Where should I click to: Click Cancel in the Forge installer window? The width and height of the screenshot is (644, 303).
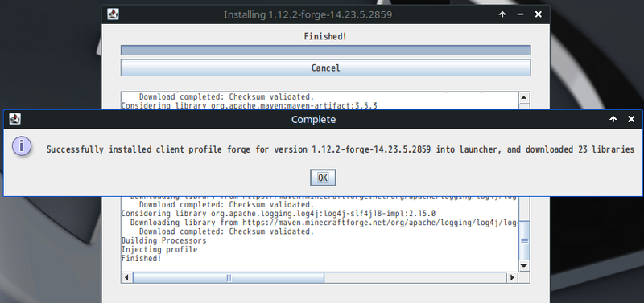(x=325, y=68)
